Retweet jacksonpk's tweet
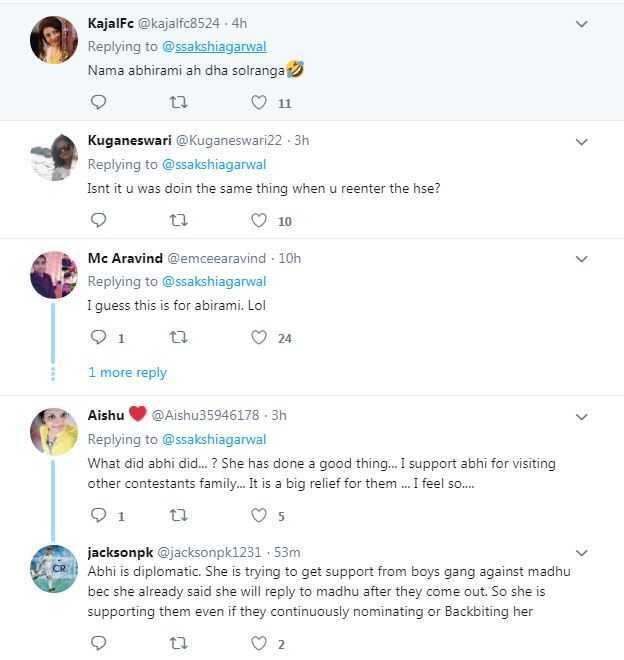 point(178,643)
